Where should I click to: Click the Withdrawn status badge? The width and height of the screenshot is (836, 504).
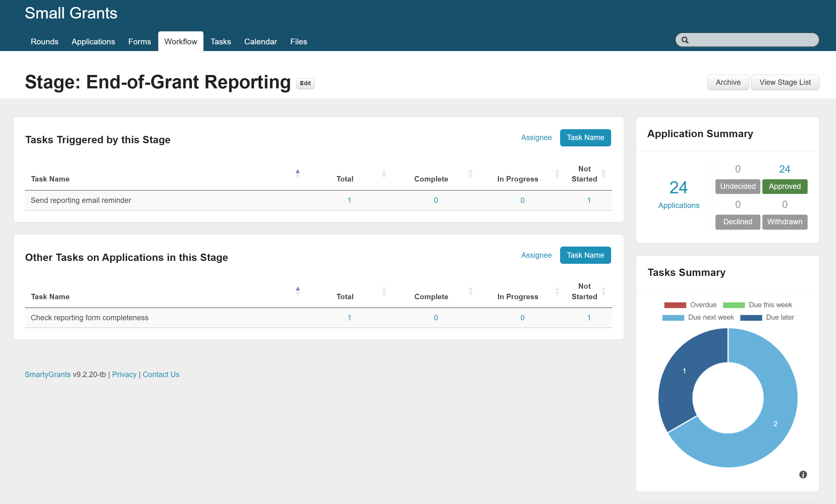pyautogui.click(x=784, y=222)
